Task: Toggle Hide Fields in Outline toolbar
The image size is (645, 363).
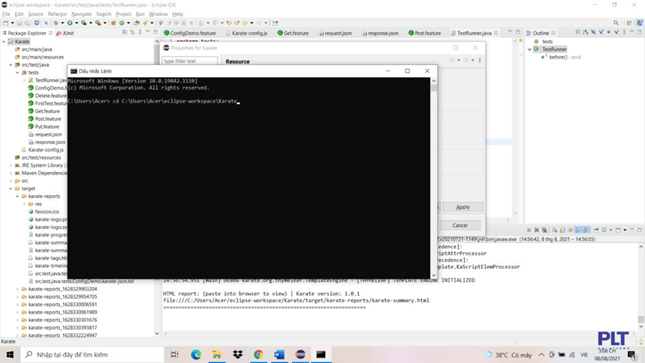Action: pyautogui.click(x=593, y=33)
